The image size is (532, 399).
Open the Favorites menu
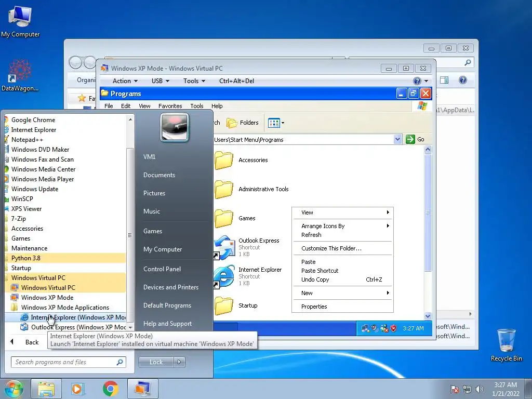pyautogui.click(x=170, y=106)
